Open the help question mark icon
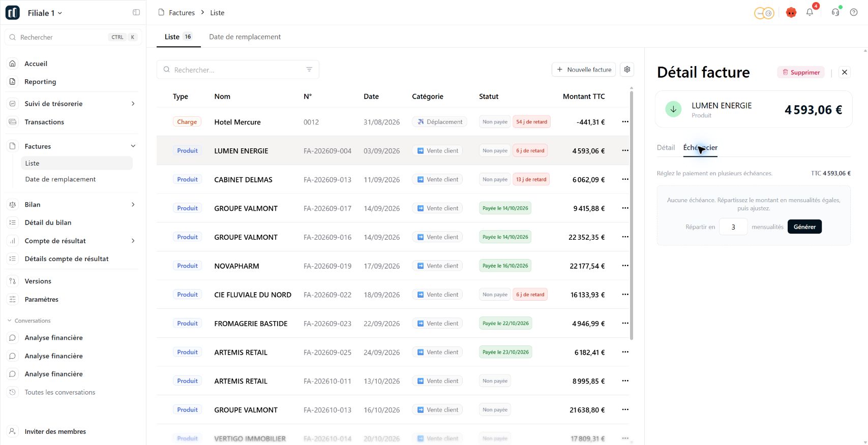This screenshot has height=445, width=868. tap(854, 13)
